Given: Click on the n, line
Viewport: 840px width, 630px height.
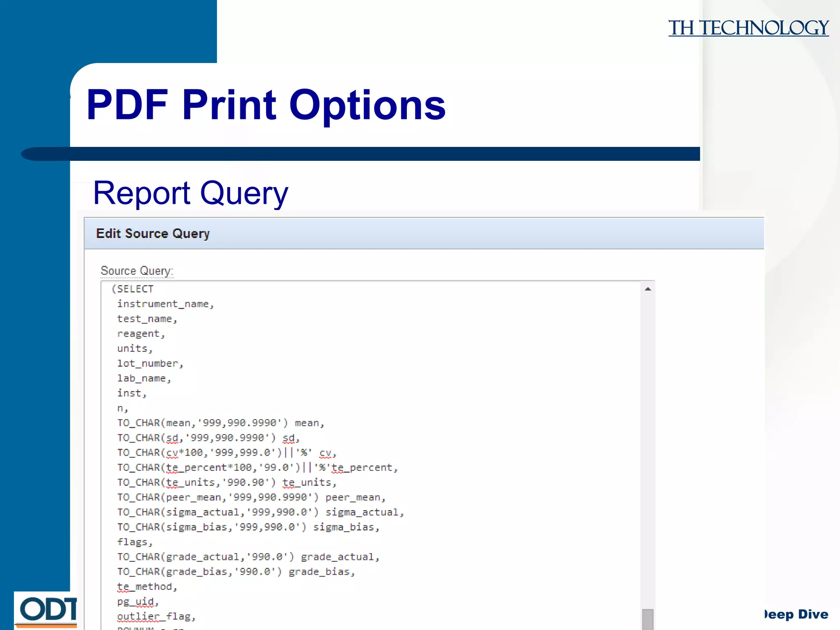Looking at the screenshot, I should (123, 408).
